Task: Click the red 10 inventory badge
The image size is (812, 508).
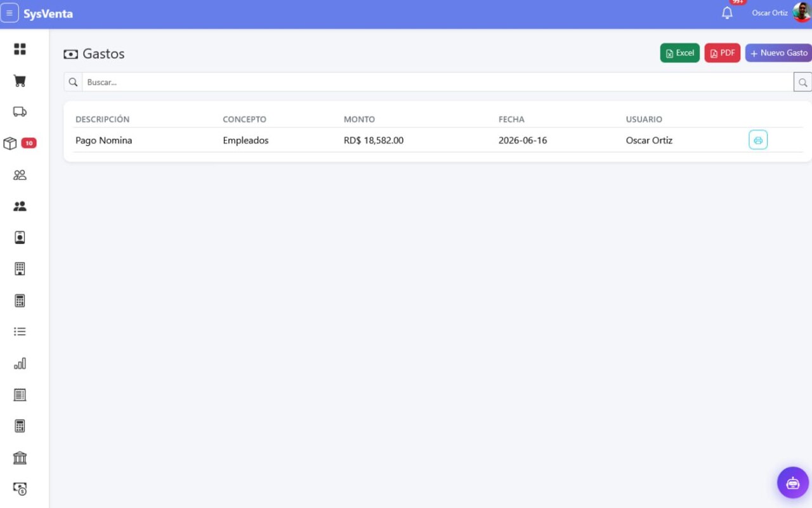Action: [29, 144]
